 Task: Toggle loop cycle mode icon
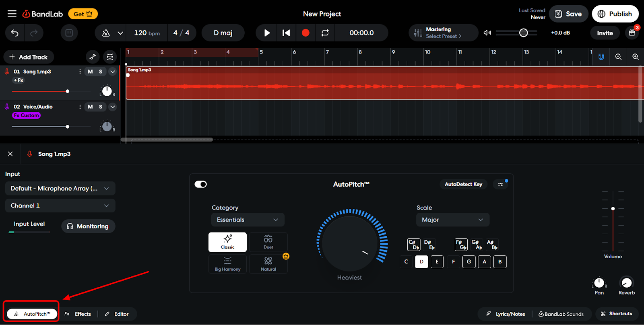pos(325,33)
